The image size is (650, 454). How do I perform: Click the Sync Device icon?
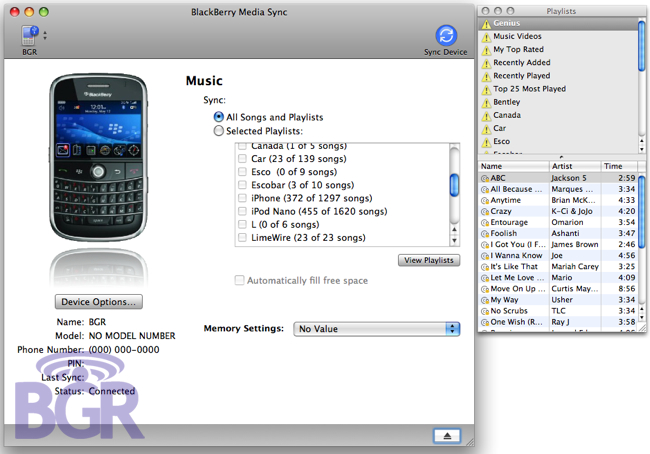tap(446, 35)
